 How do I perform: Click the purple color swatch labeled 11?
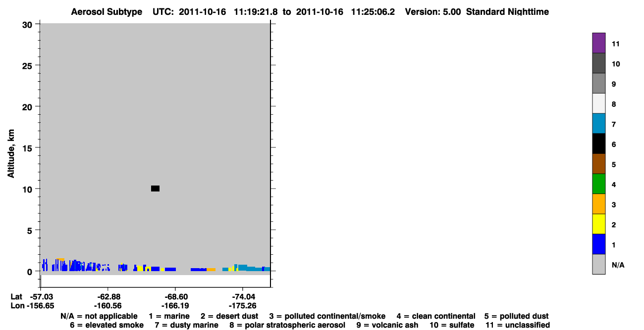coord(598,43)
